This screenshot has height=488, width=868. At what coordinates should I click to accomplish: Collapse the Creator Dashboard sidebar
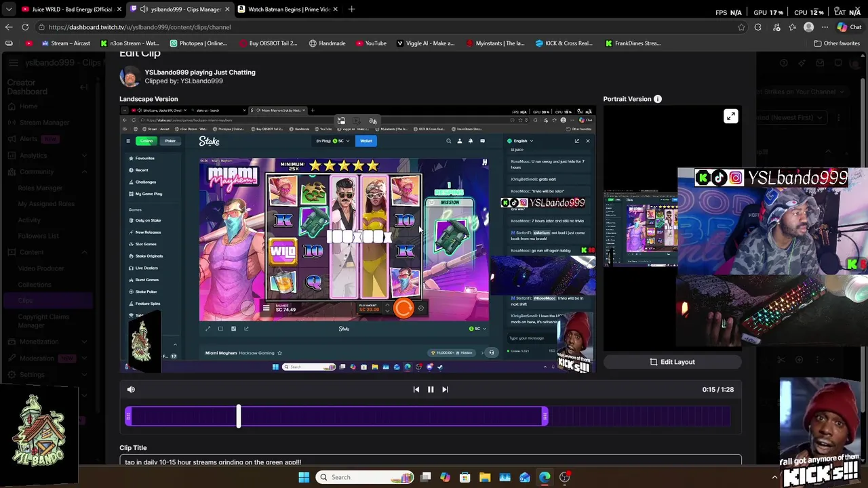pos(83,87)
